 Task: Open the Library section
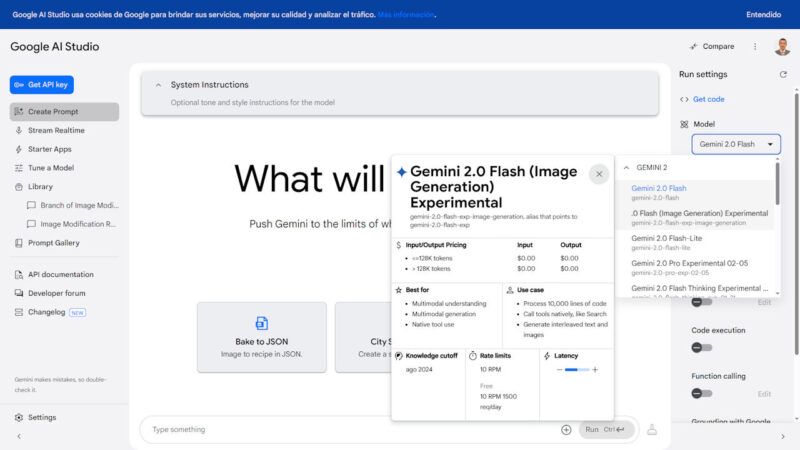(40, 187)
